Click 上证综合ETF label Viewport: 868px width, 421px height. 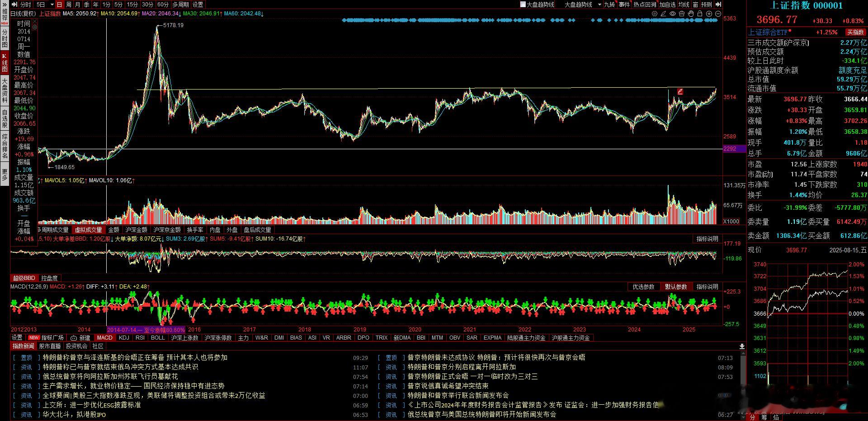768,32
